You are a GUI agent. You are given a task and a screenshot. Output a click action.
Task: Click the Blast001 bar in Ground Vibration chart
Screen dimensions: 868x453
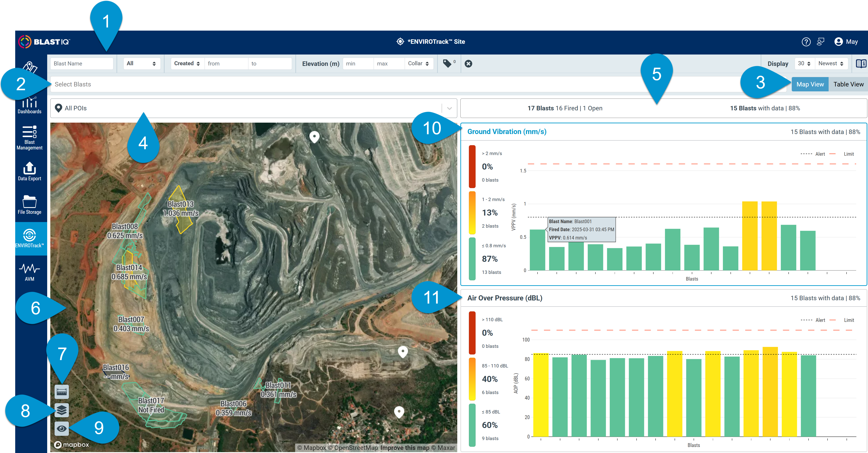click(538, 250)
